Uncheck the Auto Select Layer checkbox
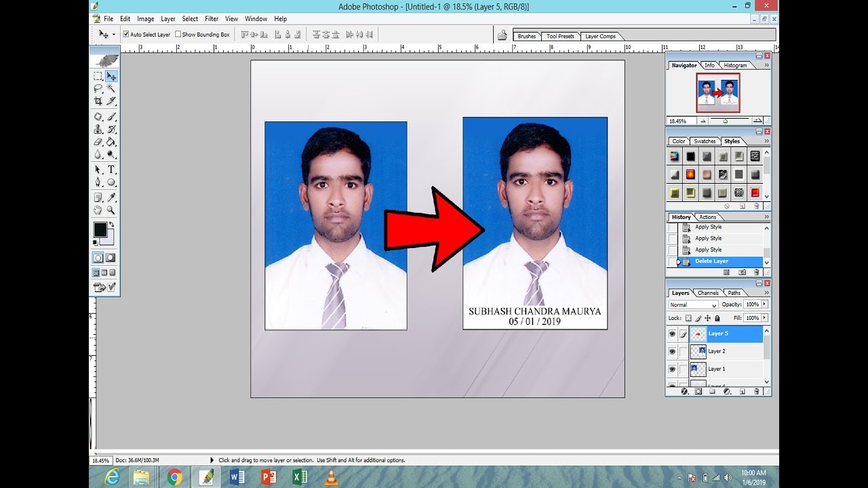 (x=125, y=34)
